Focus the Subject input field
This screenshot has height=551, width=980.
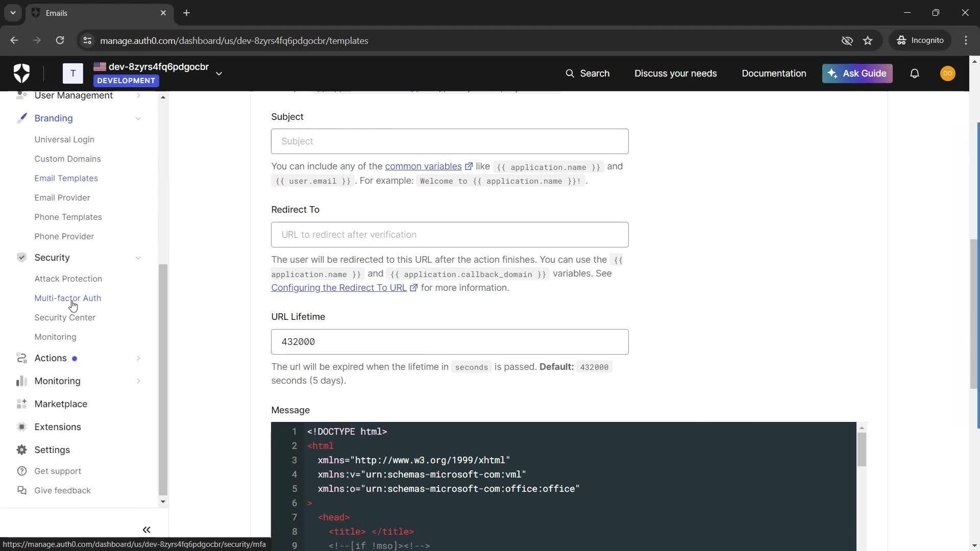450,141
